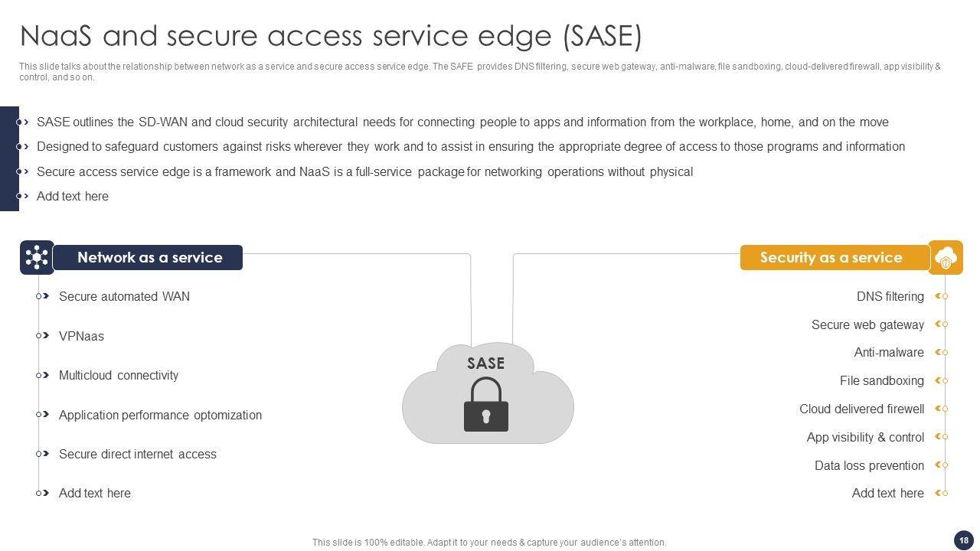Select the Network as a service label
The height and width of the screenshot is (551, 980).
[149, 258]
